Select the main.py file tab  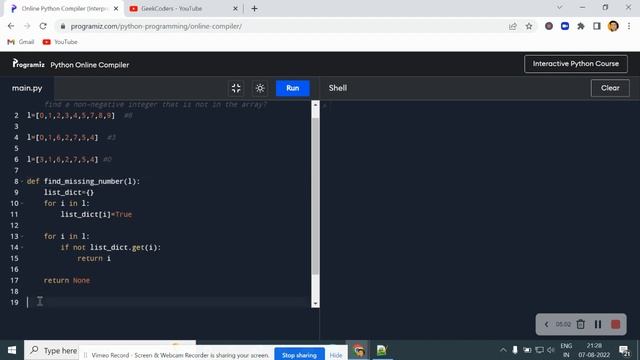click(27, 88)
